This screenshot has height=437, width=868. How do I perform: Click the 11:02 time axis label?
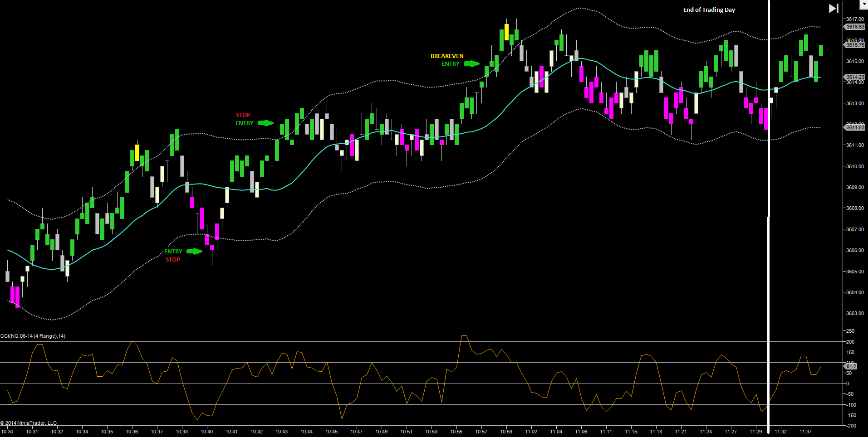(531, 432)
